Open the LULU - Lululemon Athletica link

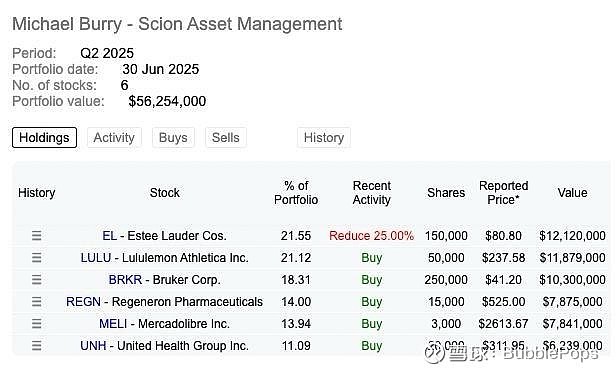165,258
